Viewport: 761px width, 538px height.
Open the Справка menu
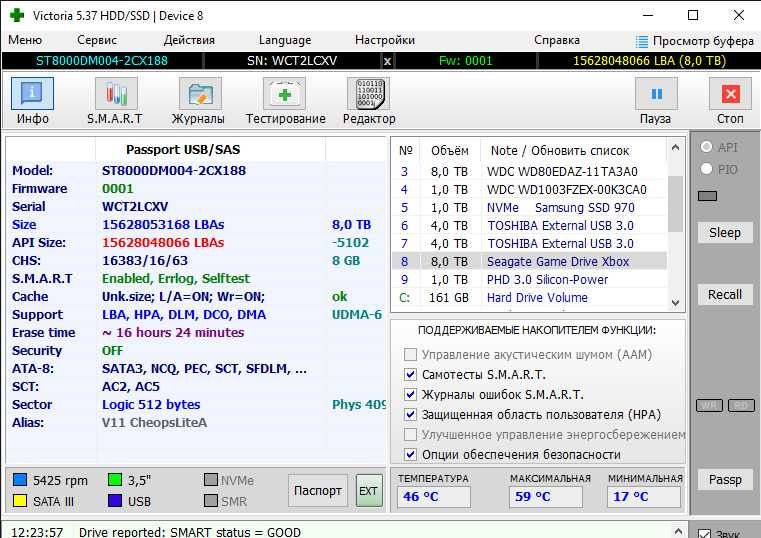pos(557,40)
